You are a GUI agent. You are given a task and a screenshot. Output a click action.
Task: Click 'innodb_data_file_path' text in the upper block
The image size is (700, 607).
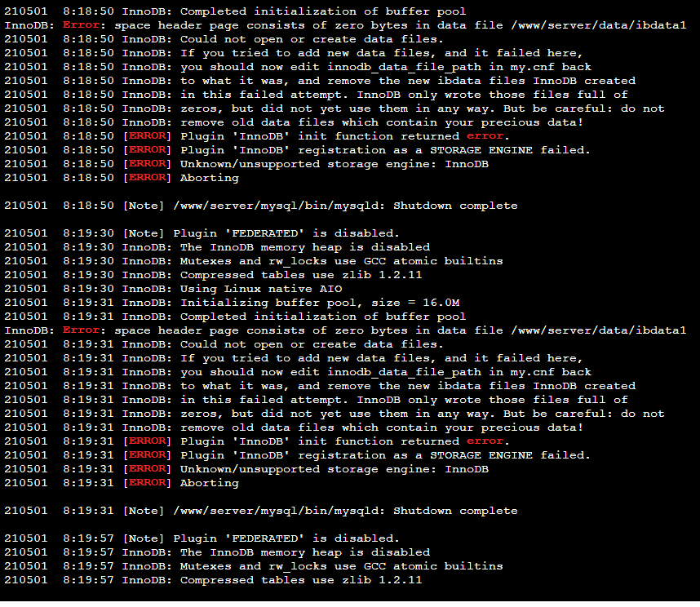(404, 67)
